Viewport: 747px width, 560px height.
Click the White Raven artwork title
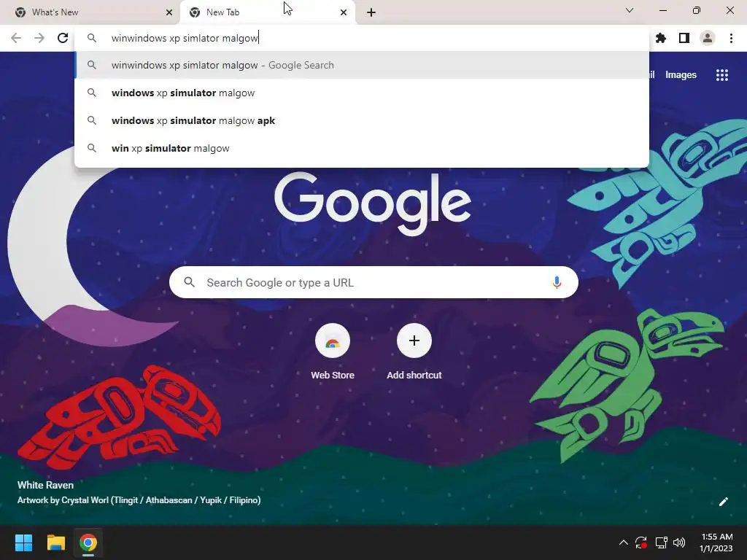45,485
